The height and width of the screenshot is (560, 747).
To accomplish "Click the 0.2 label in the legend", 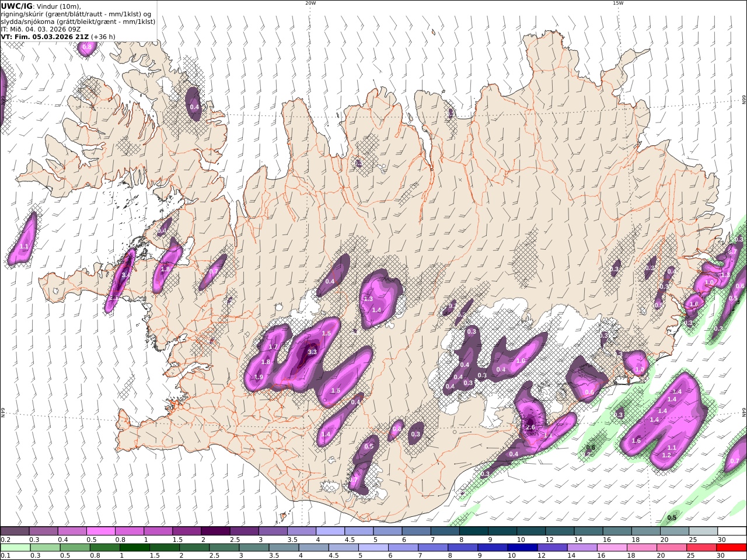I will [x=5, y=540].
